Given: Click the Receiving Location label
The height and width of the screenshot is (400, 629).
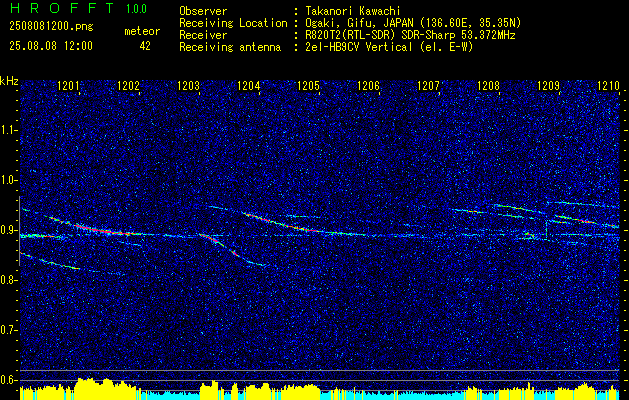Looking at the screenshot, I should tap(233, 23).
